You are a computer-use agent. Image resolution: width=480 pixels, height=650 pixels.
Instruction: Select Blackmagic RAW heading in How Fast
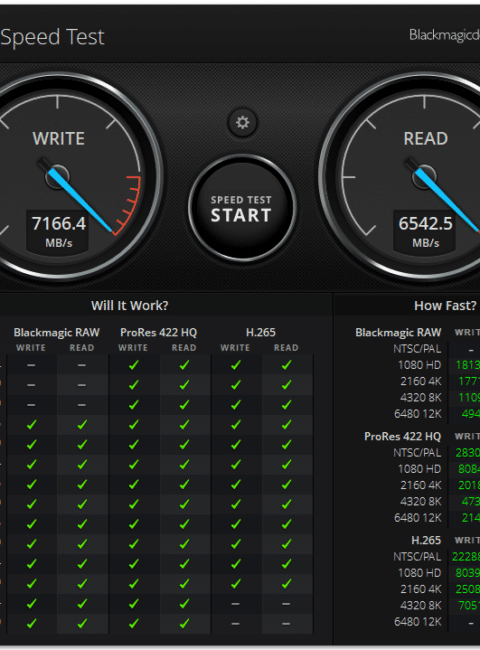point(398,332)
